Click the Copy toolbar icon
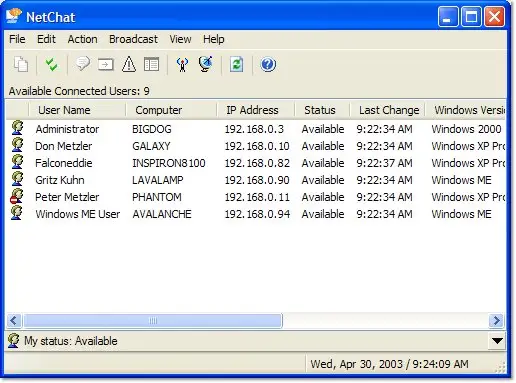Viewport: 516px width, 383px height. 21,64
